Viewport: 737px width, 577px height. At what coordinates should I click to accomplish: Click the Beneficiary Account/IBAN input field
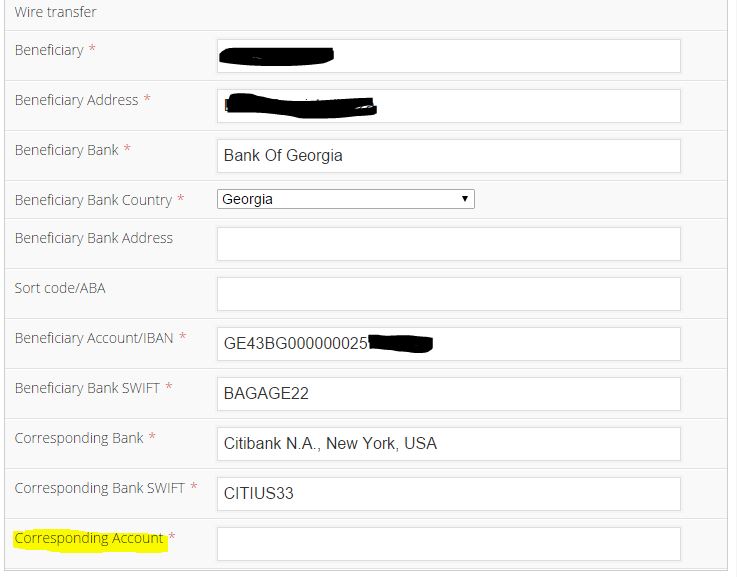[x=448, y=344]
